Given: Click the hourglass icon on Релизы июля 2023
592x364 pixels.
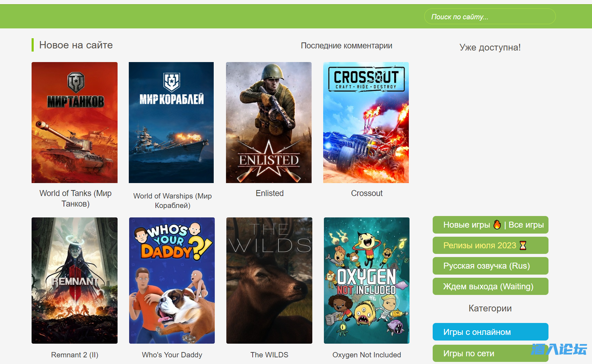Looking at the screenshot, I should (523, 245).
